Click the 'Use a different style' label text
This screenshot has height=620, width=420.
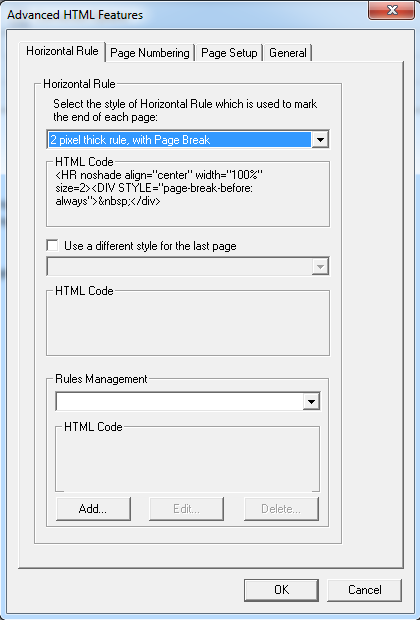(150, 246)
